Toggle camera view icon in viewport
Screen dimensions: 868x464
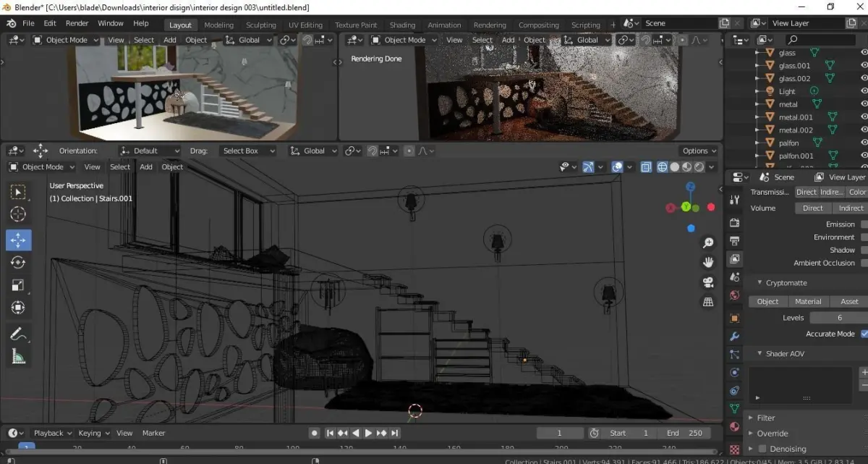pyautogui.click(x=708, y=282)
